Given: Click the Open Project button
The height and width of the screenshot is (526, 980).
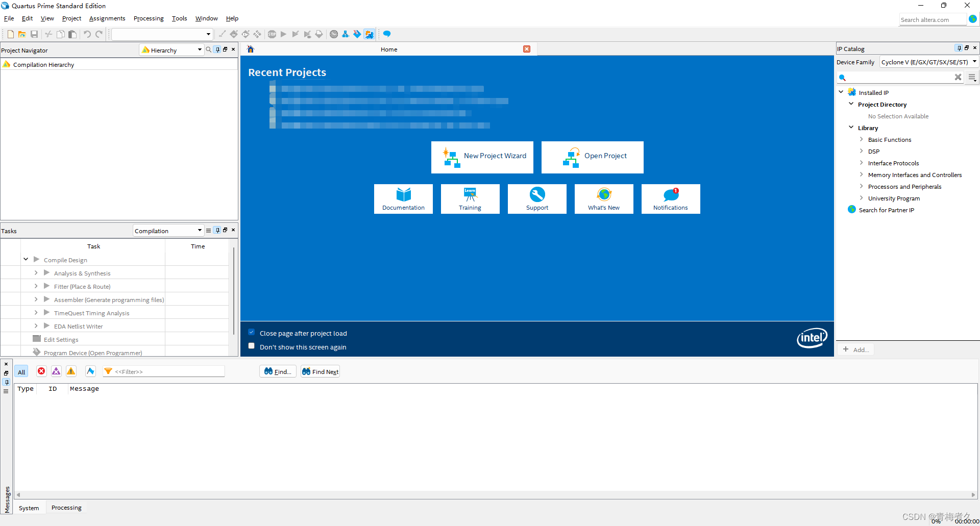Looking at the screenshot, I should [593, 157].
